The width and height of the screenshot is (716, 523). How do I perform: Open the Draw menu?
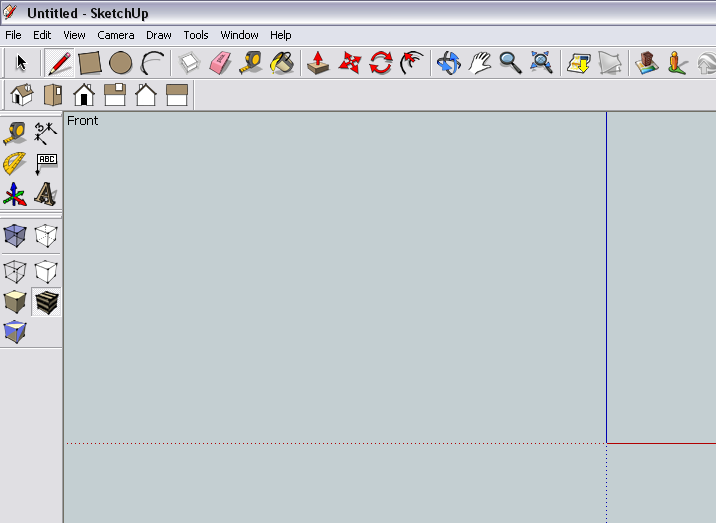click(158, 35)
